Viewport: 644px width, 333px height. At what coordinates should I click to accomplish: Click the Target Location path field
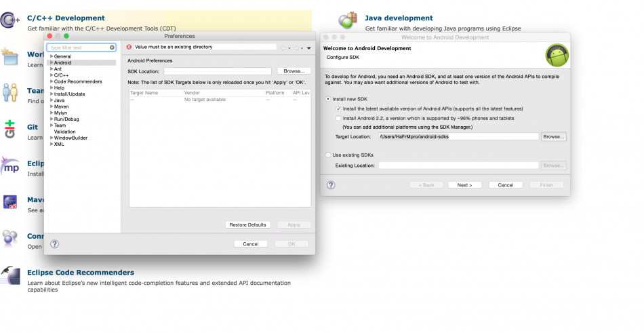coord(458,136)
